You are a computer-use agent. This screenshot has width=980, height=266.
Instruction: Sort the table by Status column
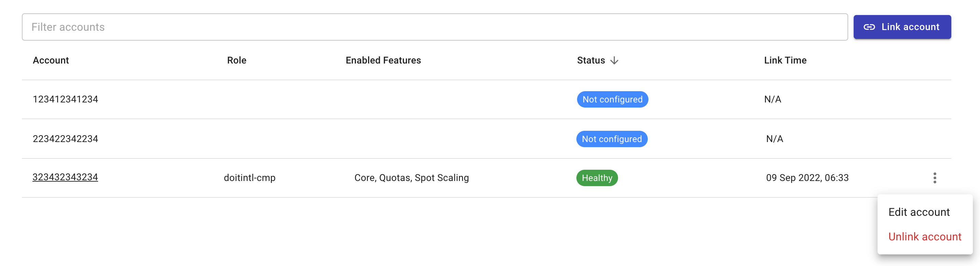[x=590, y=60]
